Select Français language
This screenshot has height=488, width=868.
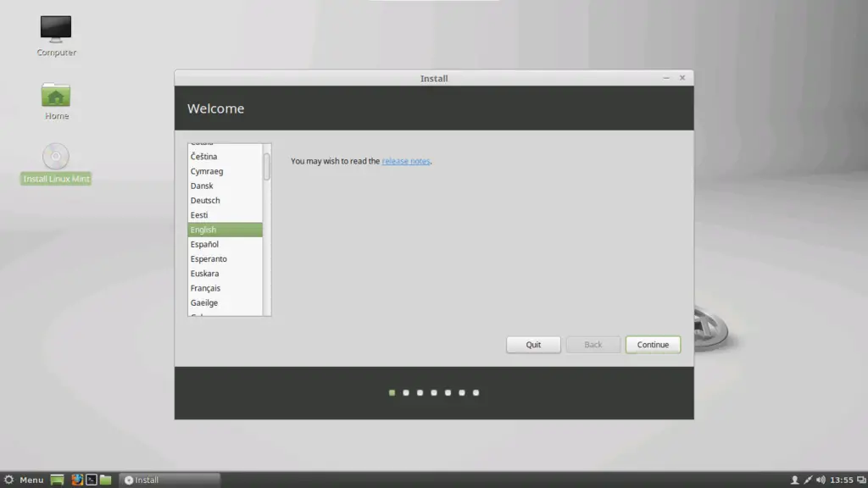[225, 288]
